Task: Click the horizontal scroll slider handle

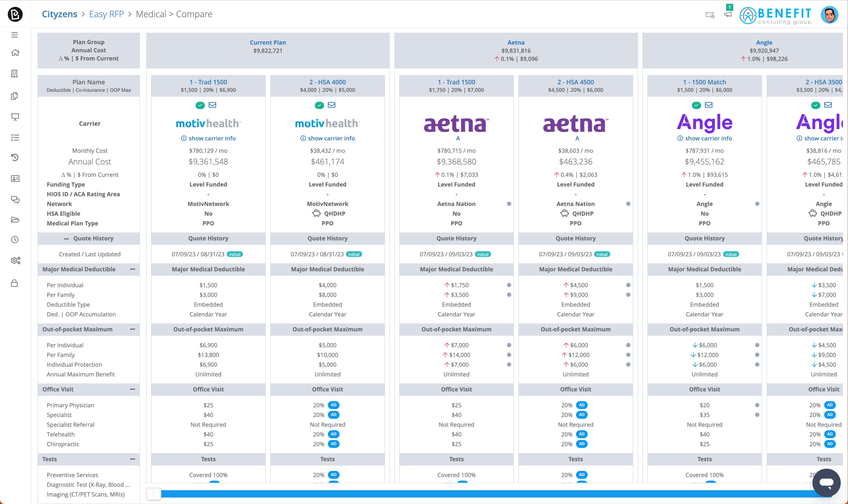Action: (153, 494)
